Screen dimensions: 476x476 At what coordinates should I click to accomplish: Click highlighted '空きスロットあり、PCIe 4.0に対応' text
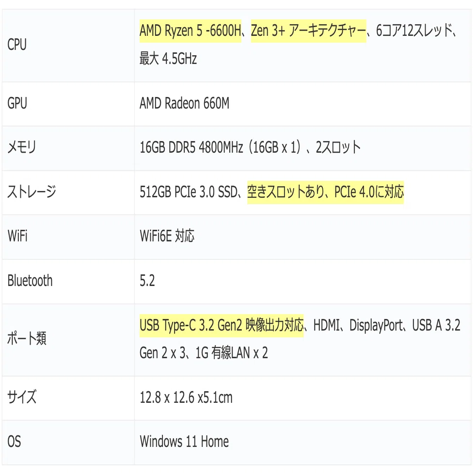[325, 192]
